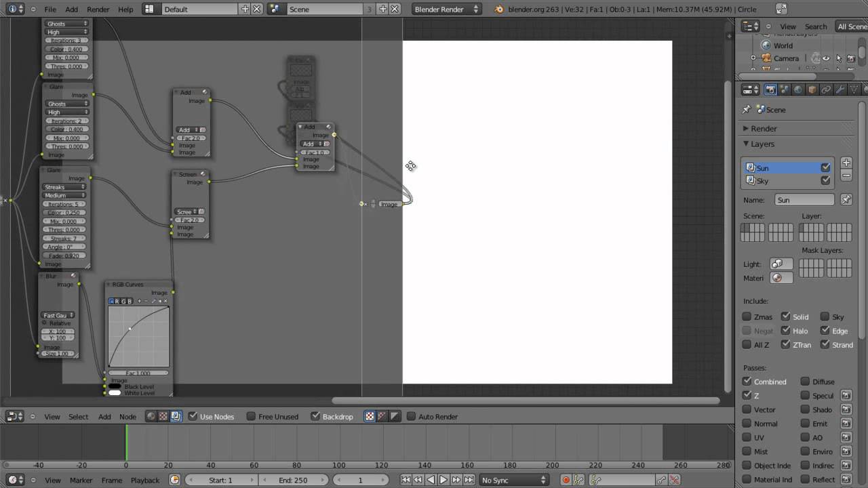Click the screen layout browse icon
868x488 pixels.
coord(149,9)
